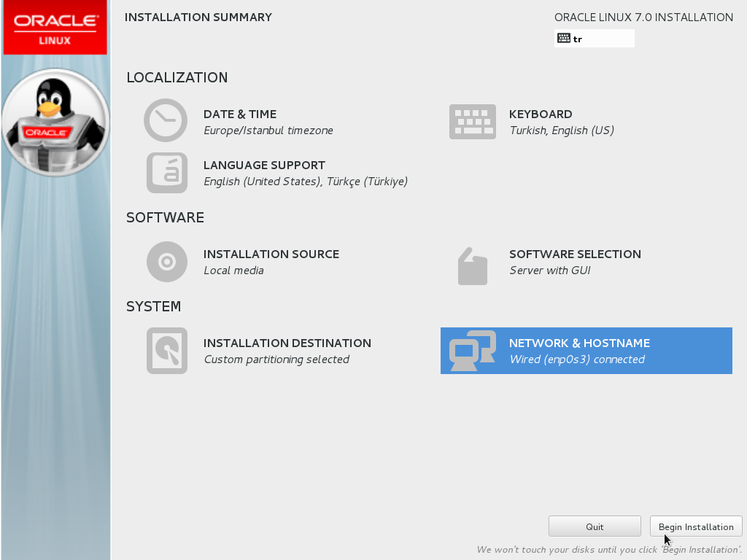Open the DATE & TIME settings label
The width and height of the screenshot is (747, 560).
pos(239,114)
